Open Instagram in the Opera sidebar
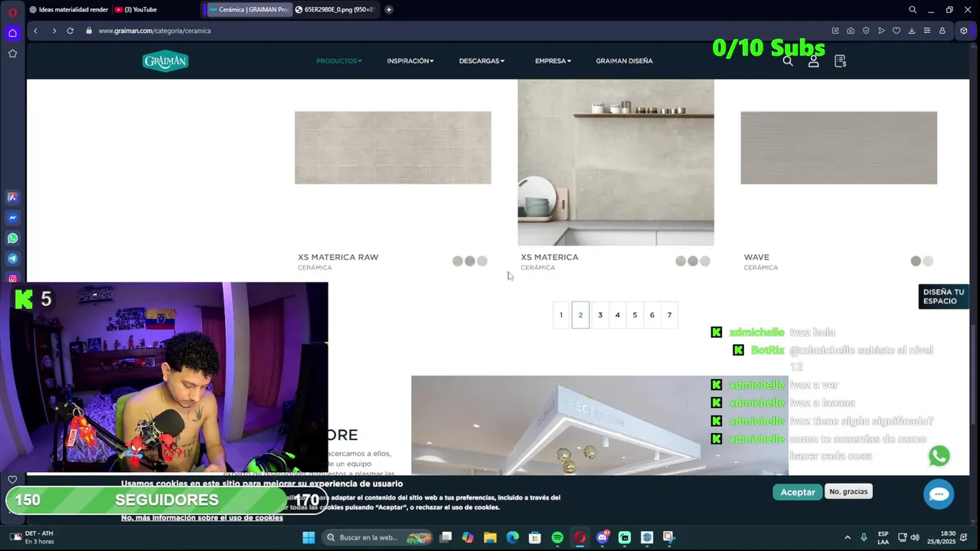Viewport: 980px width, 551px height. [x=12, y=279]
